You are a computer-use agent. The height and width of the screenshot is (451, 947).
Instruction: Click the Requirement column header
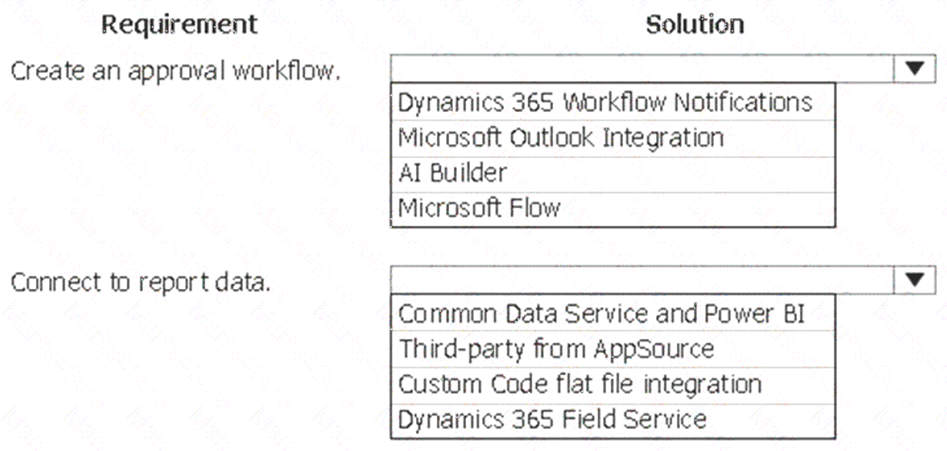click(x=179, y=25)
